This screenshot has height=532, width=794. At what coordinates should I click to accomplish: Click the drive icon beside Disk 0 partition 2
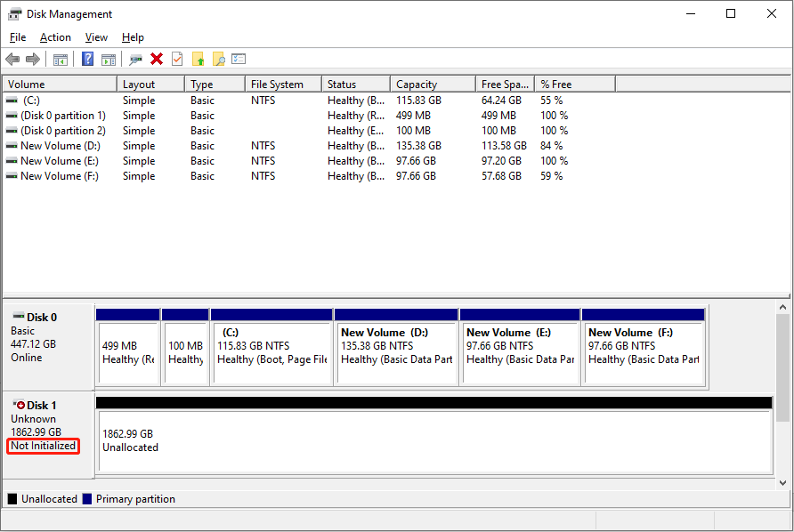[12, 131]
